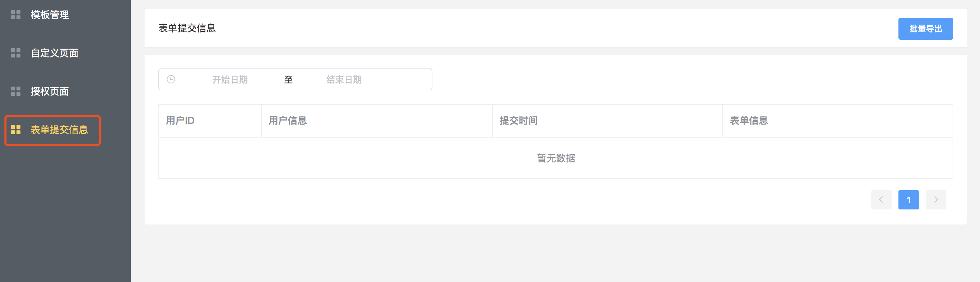Click the clock icon in date range picker
Screen dimensions: 980x282
171,79
